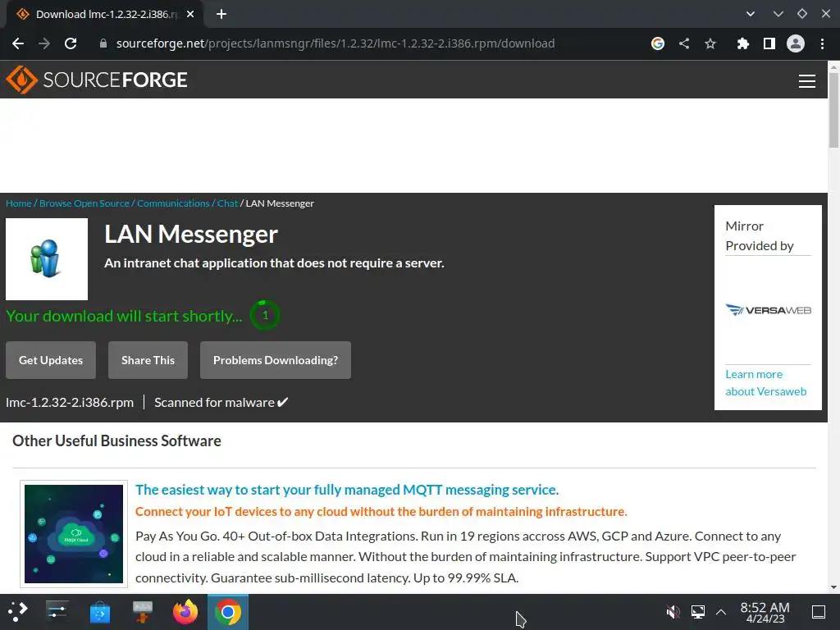840x630 pixels.
Task: Click the Chrome taskbar icon
Action: [228, 612]
